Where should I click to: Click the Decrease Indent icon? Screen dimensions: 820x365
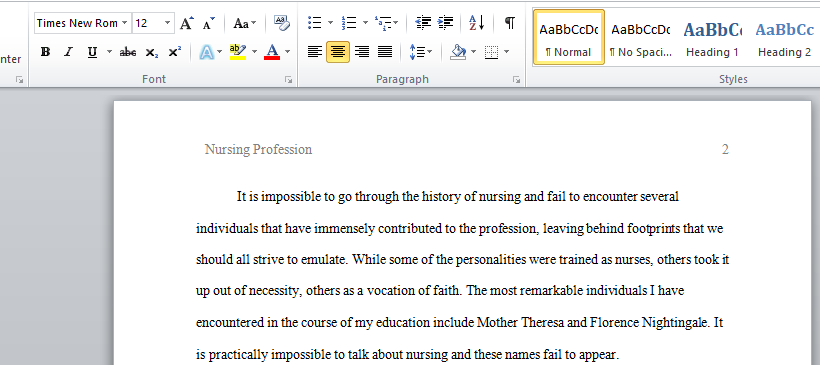(x=423, y=22)
